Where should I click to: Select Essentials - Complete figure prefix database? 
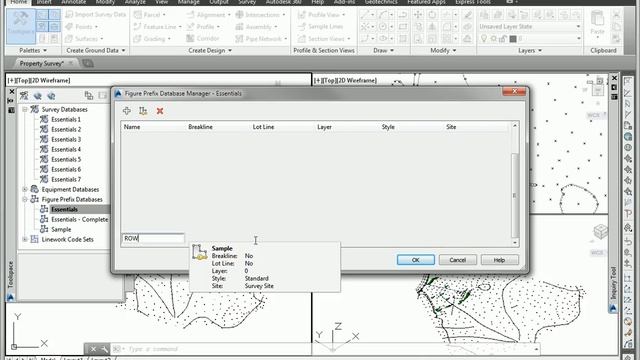80,219
